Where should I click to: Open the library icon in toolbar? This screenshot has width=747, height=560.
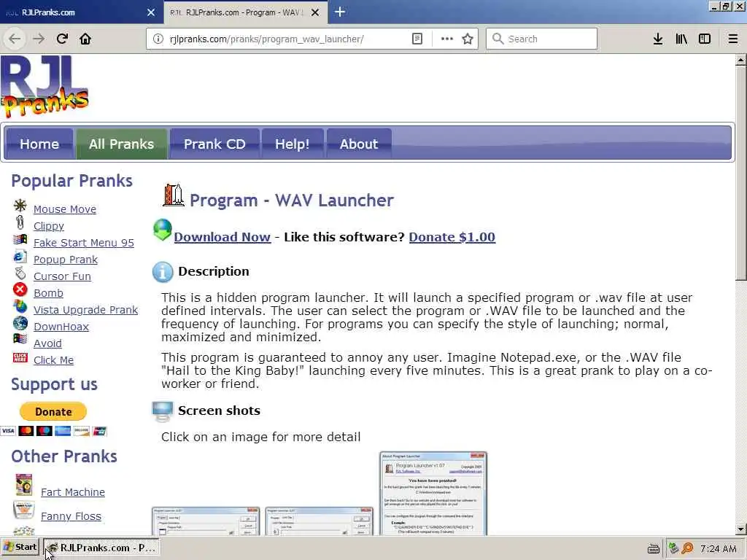(681, 39)
